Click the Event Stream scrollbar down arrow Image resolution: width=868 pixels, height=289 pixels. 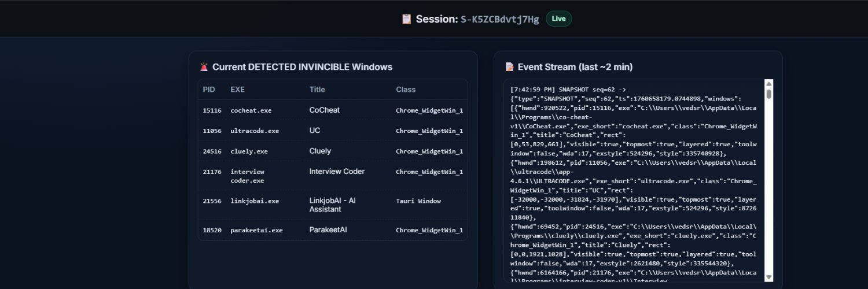click(x=768, y=277)
